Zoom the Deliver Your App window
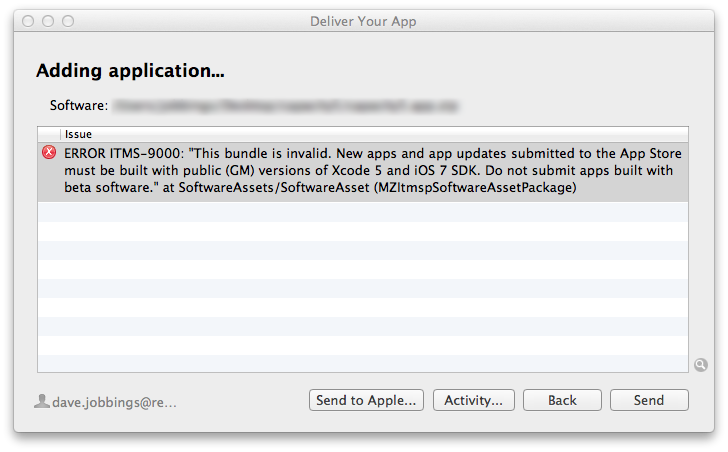728x452 pixels. [68, 21]
